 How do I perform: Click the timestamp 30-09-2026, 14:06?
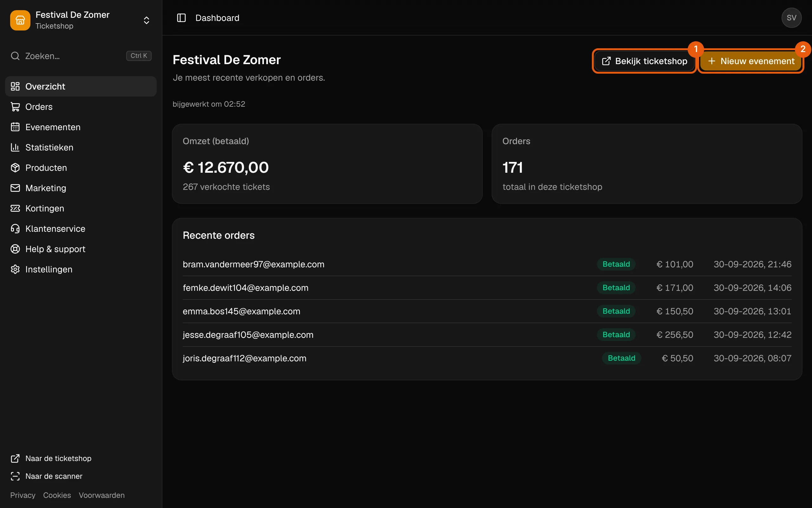[752, 288]
